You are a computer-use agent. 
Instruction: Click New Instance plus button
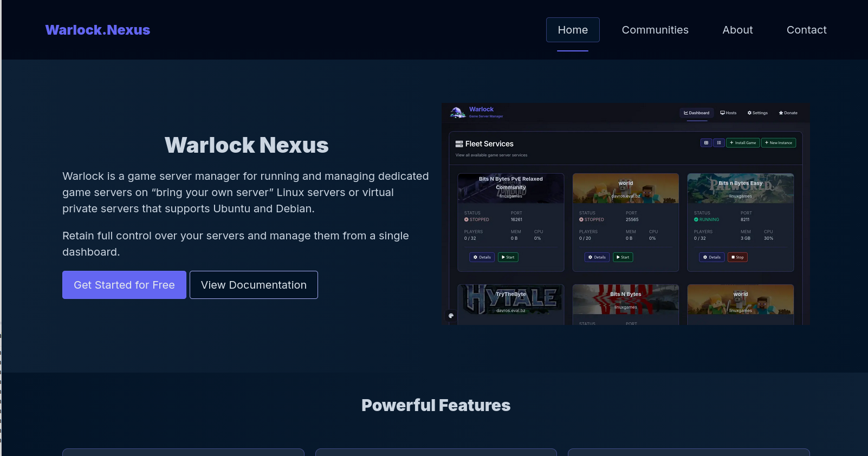[x=779, y=143]
